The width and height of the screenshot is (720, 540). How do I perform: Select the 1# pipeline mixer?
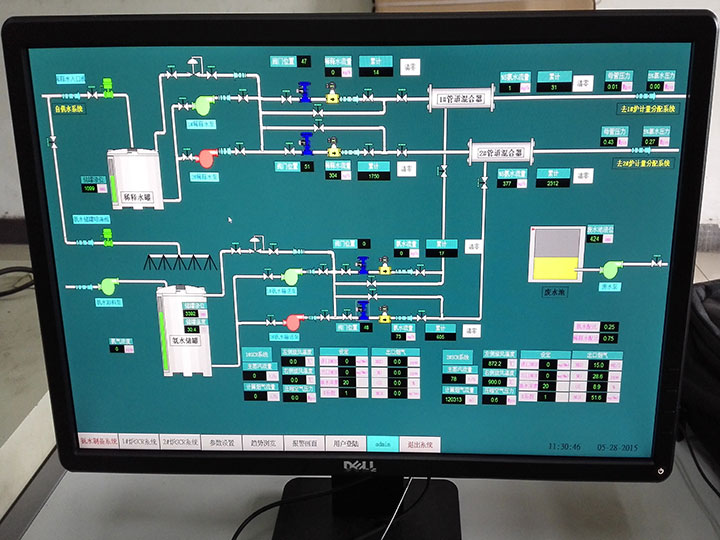pyautogui.click(x=455, y=98)
